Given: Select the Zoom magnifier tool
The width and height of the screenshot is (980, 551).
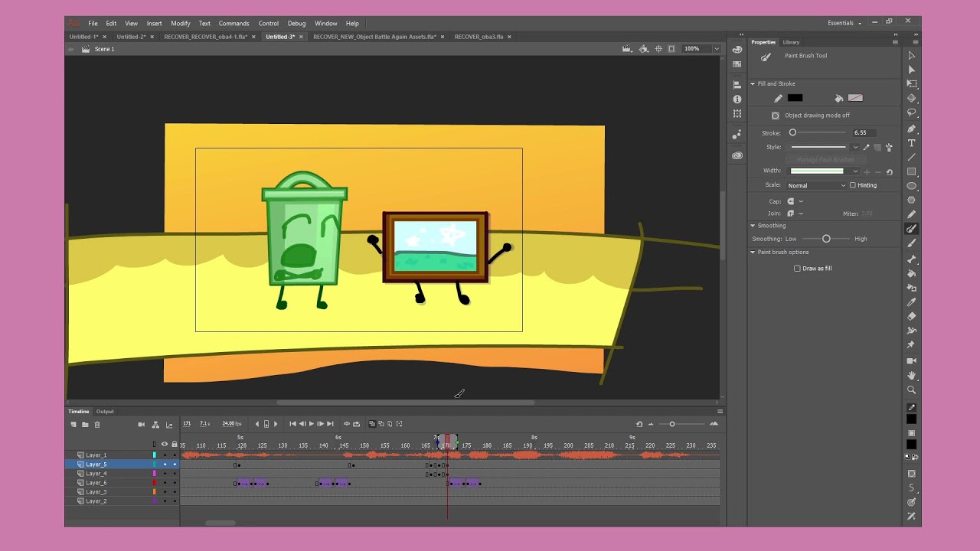Looking at the screenshot, I should coord(911,390).
